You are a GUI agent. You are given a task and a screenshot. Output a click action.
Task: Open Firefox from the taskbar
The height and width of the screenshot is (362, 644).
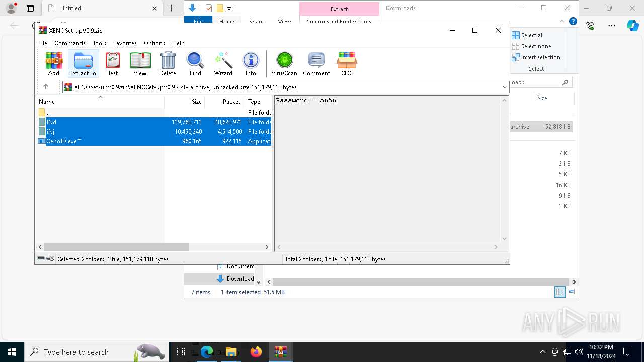(x=256, y=352)
